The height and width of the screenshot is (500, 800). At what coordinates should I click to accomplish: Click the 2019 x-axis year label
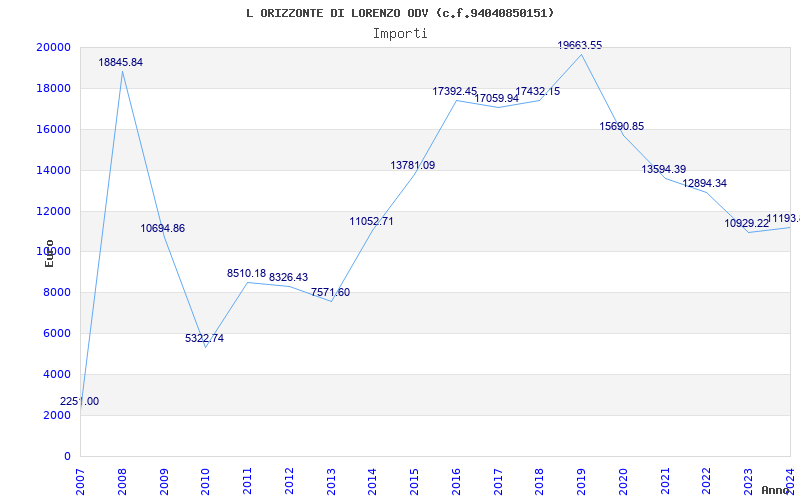coord(582,482)
